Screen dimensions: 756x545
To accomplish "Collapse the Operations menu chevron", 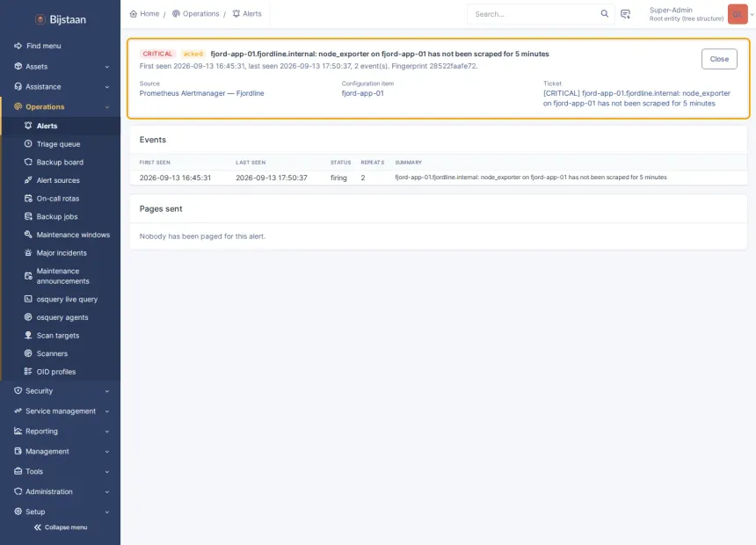I will pos(107,107).
